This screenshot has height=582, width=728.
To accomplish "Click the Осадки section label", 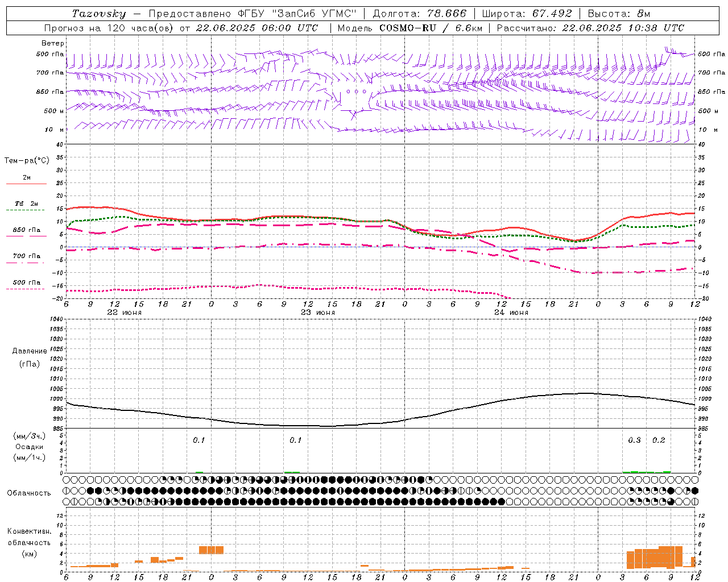I will pos(29,447).
